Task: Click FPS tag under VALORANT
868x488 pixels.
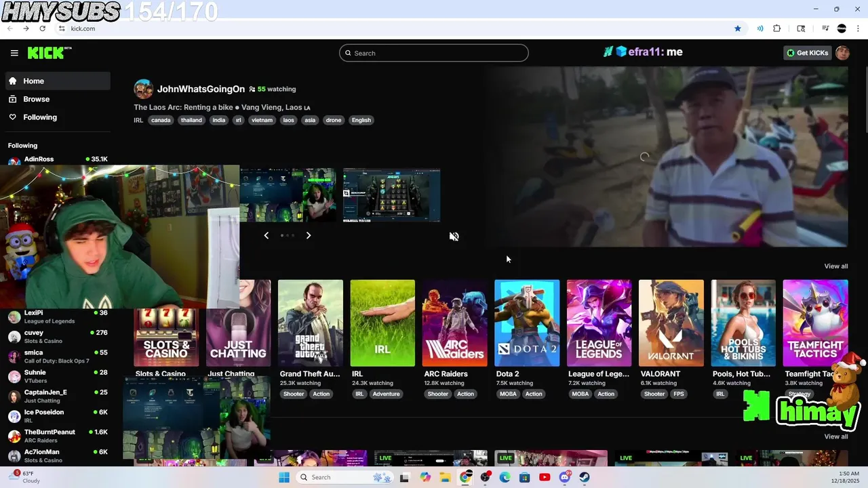Action: [678, 394]
